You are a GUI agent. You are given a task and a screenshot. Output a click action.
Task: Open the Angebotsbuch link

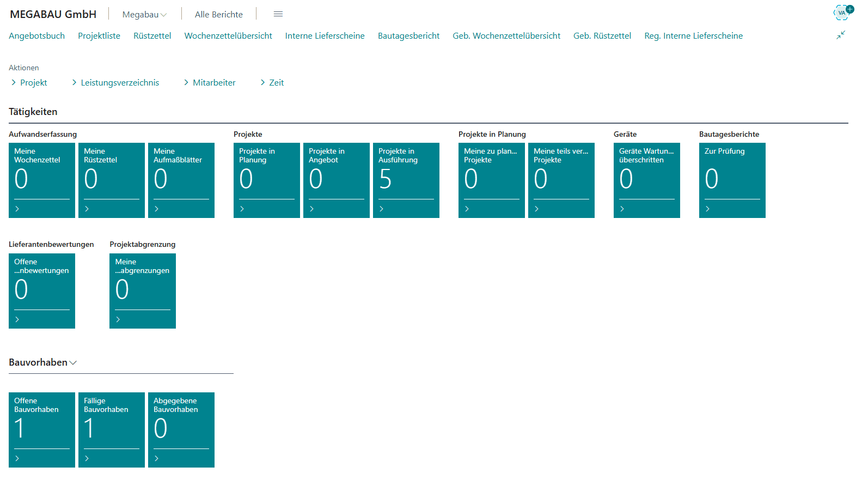(37, 36)
